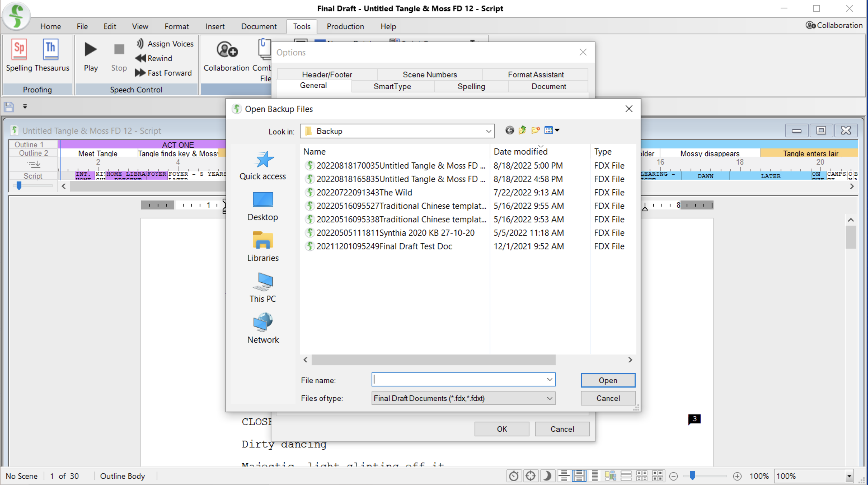Open the dialog's view options dropdown arrow
This screenshot has height=485, width=868.
click(x=558, y=130)
